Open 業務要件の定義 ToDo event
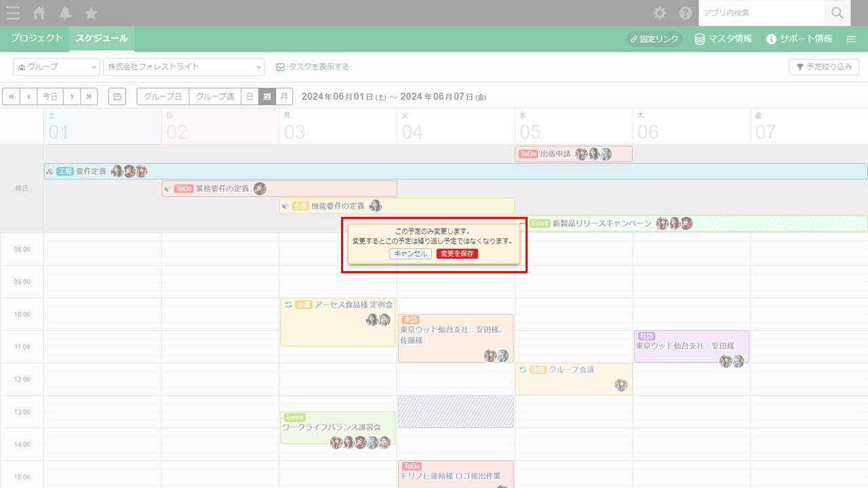The width and height of the screenshot is (868, 488). tap(279, 188)
